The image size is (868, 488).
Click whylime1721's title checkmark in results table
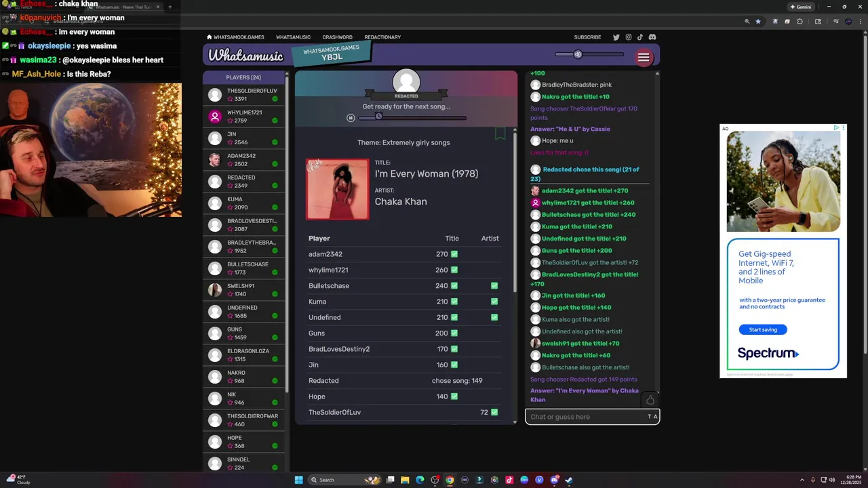tap(454, 270)
